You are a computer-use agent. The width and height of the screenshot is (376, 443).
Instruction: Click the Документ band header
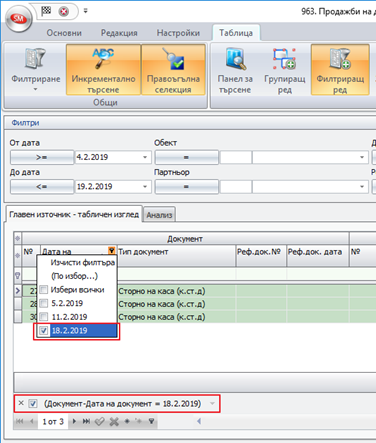[185, 239]
